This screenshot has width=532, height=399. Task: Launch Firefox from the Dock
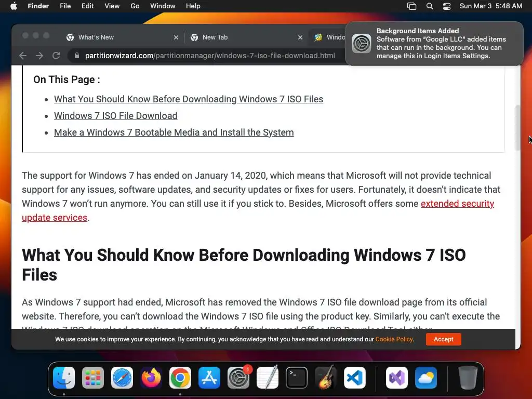(151, 378)
